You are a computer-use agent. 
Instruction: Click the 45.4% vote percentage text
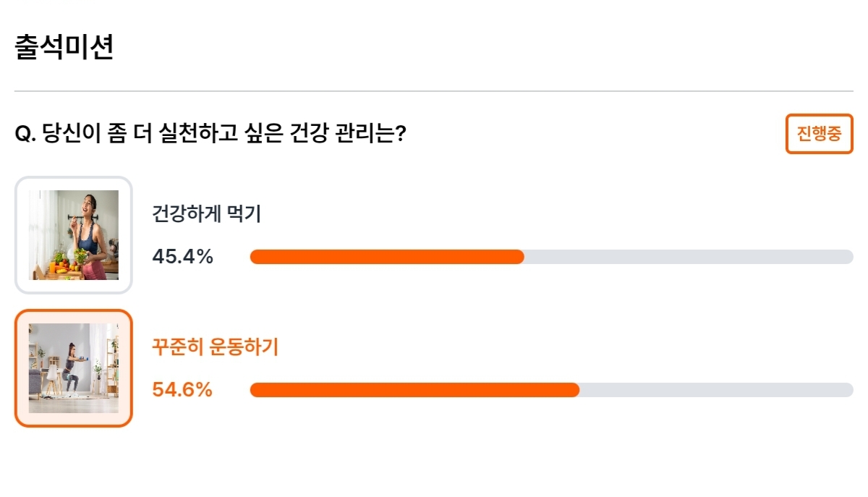182,256
